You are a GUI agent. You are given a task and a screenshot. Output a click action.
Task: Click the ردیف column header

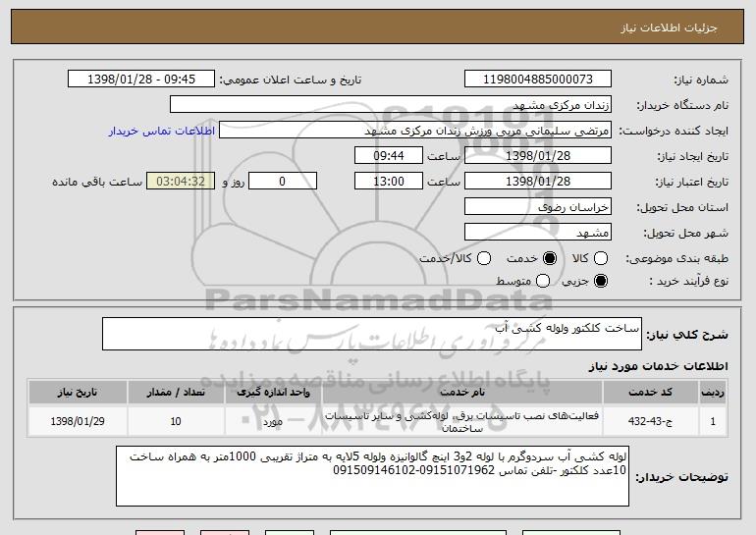713,393
